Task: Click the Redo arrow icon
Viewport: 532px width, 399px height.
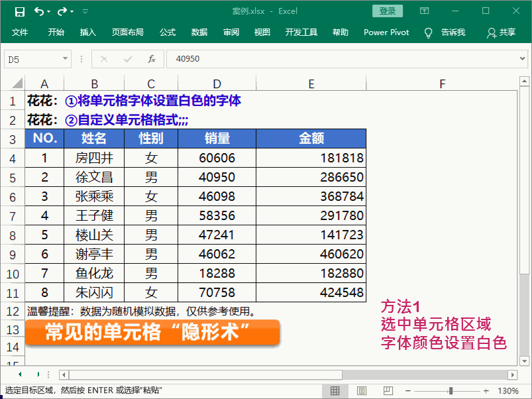Action: 62,11
